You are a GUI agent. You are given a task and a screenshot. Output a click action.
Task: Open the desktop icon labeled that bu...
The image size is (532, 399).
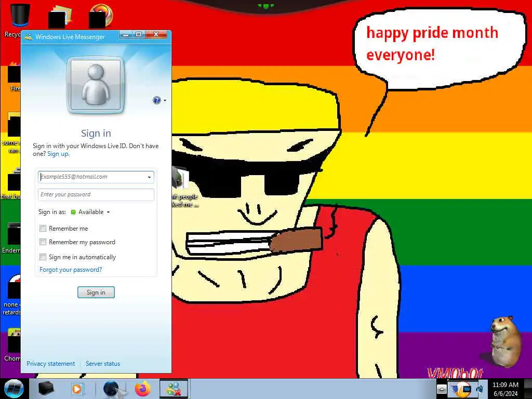click(x=12, y=183)
